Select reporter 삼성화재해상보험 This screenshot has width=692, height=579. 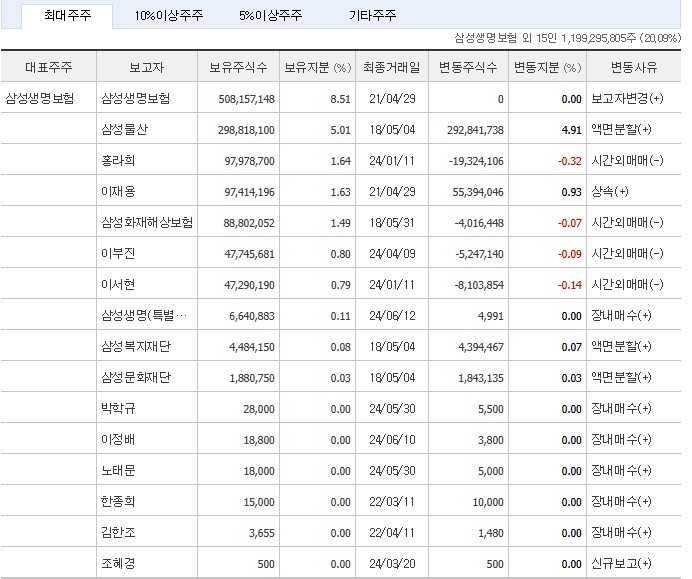pos(147,222)
